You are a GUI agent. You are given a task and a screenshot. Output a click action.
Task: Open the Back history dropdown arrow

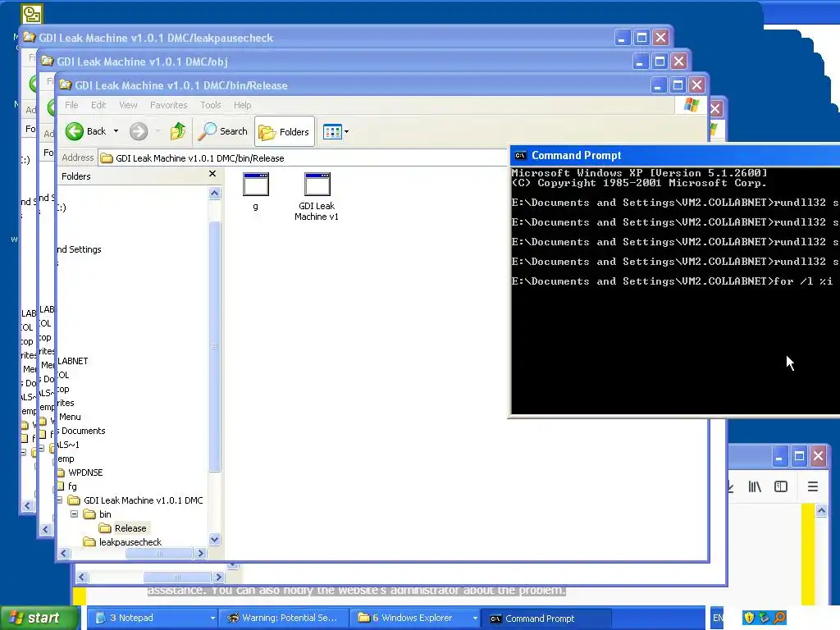pyautogui.click(x=116, y=131)
